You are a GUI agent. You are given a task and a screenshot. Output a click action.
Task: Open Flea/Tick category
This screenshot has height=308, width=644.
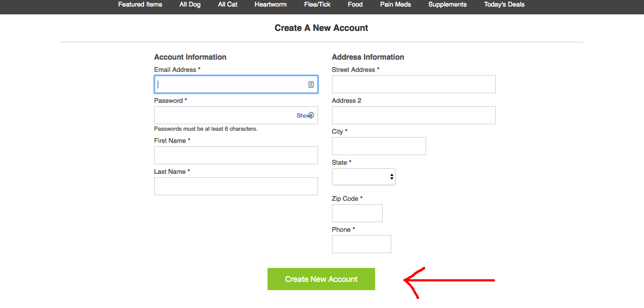tap(317, 5)
